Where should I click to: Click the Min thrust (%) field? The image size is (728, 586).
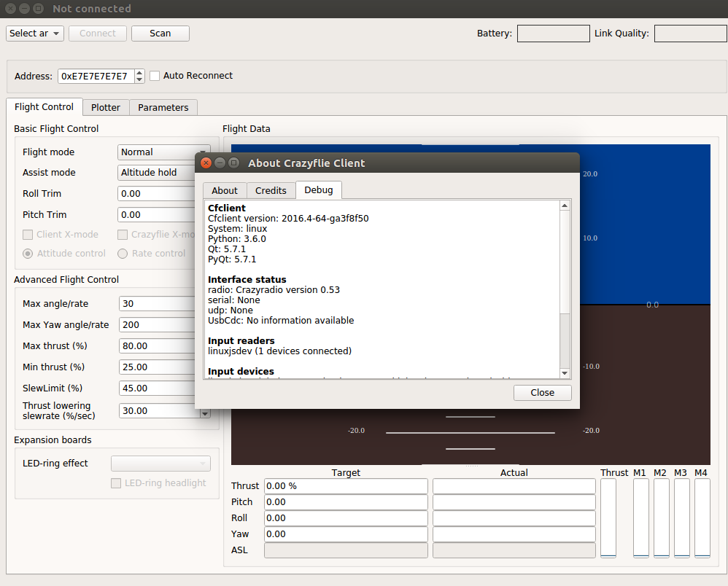[157, 367]
